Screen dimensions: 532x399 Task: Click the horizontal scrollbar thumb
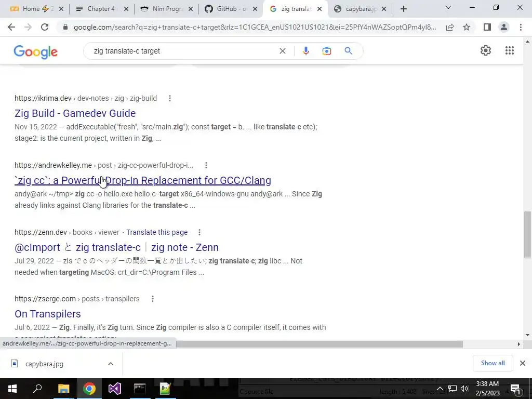click(x=320, y=344)
